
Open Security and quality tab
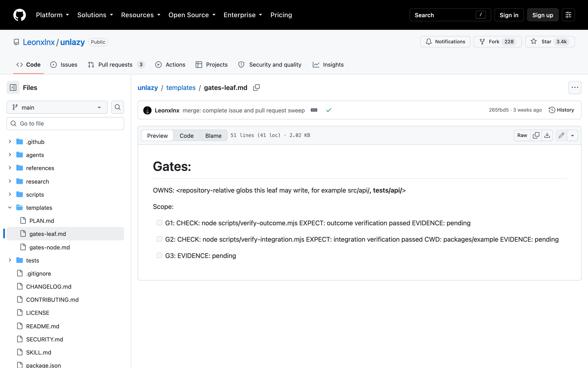pos(270,65)
